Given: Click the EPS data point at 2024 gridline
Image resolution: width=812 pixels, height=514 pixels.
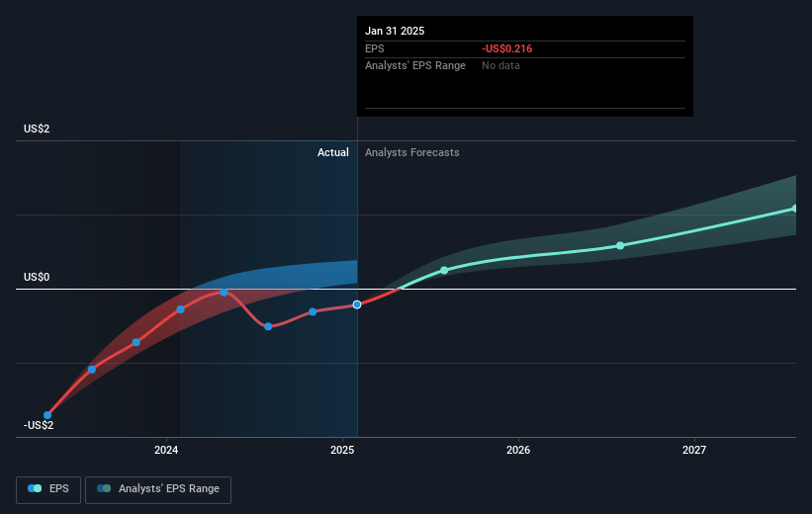Looking at the screenshot, I should coord(180,309).
